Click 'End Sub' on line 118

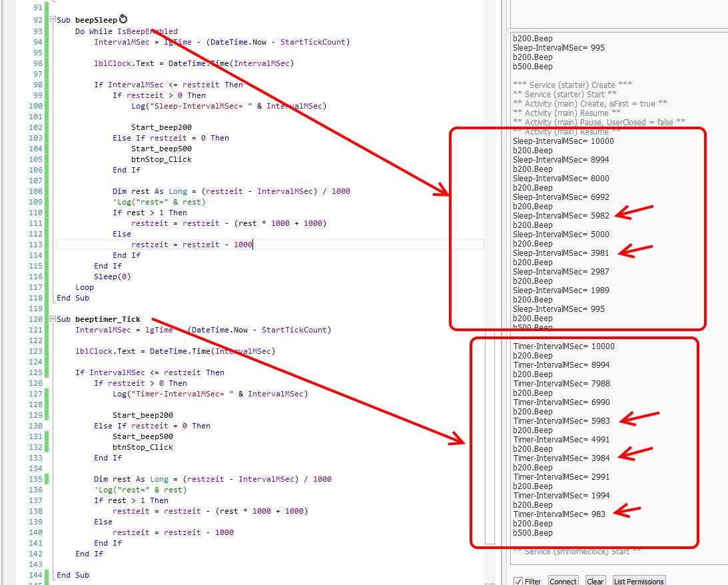[x=73, y=298]
